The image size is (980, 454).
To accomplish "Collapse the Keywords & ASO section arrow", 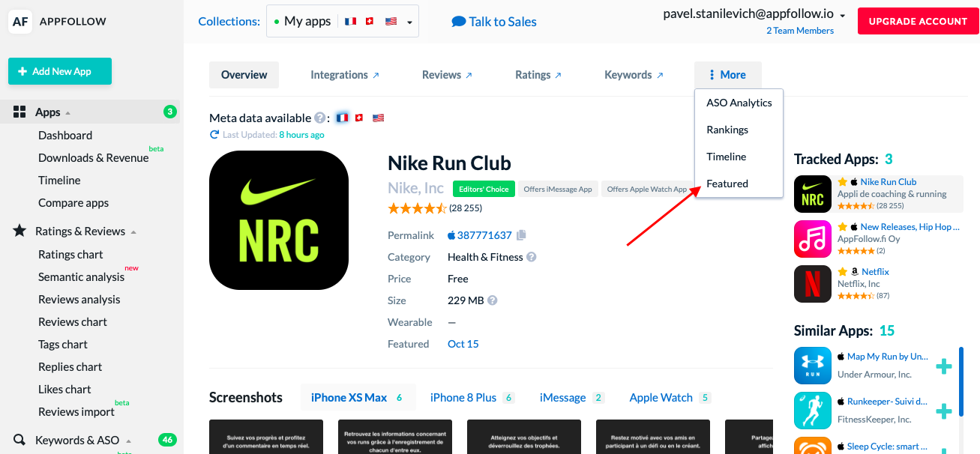I will pos(128,441).
